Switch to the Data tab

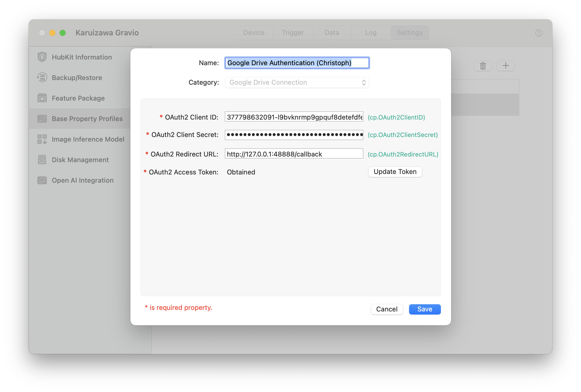(332, 33)
